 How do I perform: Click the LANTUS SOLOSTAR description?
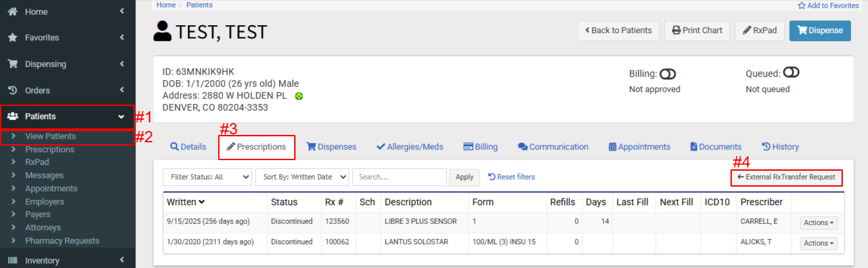(416, 242)
